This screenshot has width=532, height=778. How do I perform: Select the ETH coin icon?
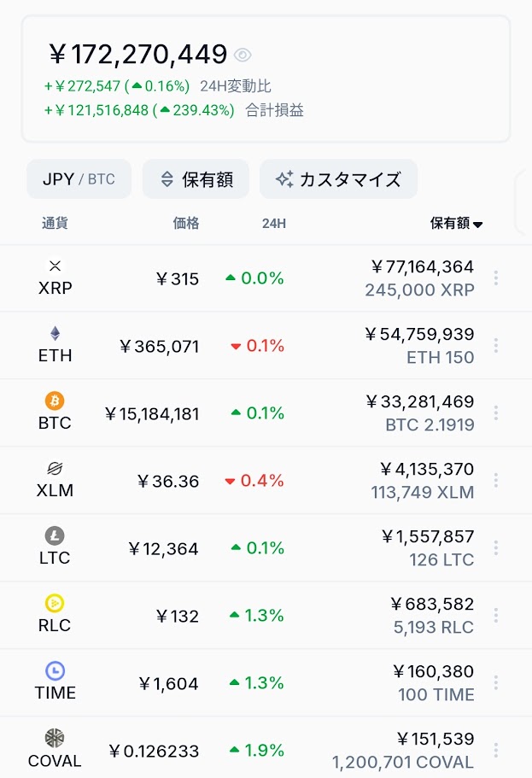[56, 333]
